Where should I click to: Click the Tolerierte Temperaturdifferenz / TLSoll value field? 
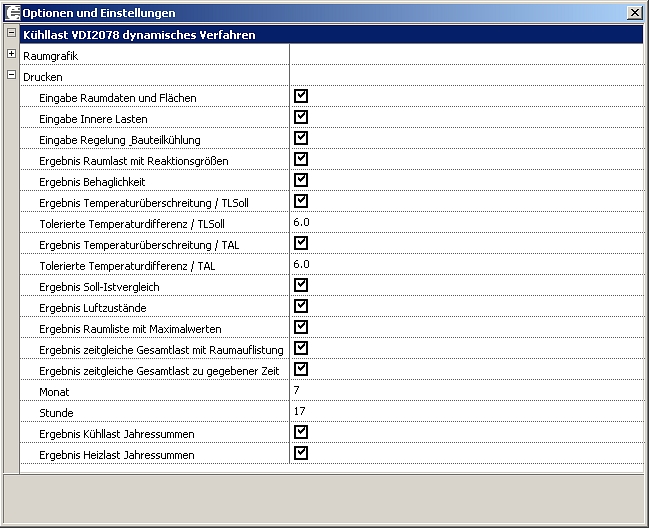(x=465, y=223)
